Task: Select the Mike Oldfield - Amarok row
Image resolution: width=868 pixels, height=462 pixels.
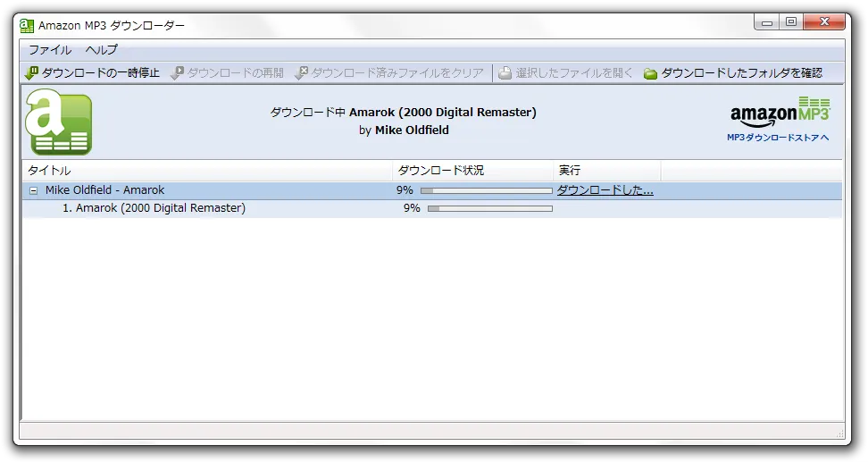Action: [x=432, y=190]
